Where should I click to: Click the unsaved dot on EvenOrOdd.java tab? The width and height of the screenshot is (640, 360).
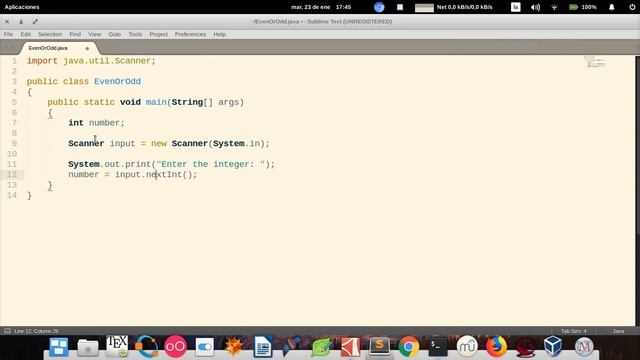click(87, 48)
